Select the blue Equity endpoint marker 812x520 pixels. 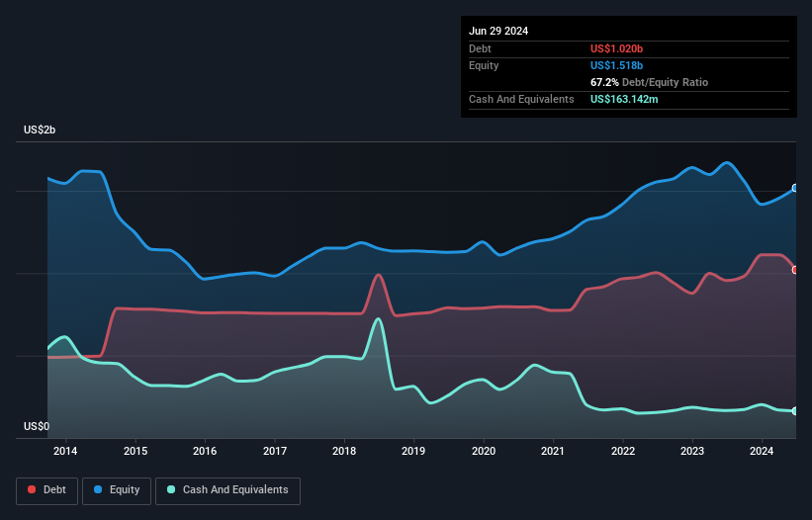point(795,188)
